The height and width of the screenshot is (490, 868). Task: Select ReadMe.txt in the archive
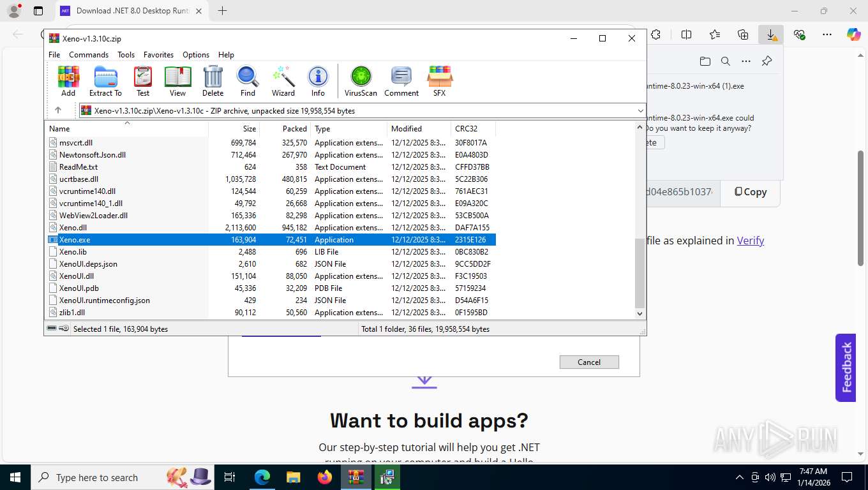tap(271, 167)
